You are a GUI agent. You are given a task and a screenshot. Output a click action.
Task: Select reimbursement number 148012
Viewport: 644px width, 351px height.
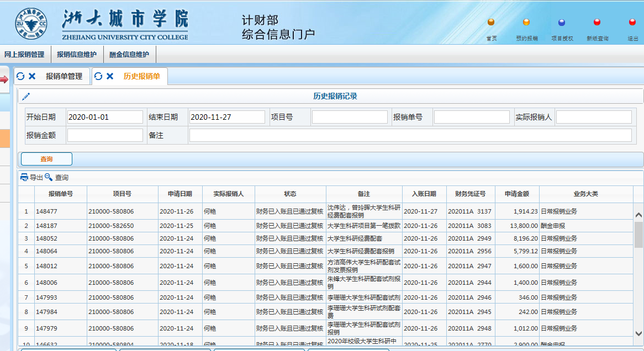coord(46,266)
